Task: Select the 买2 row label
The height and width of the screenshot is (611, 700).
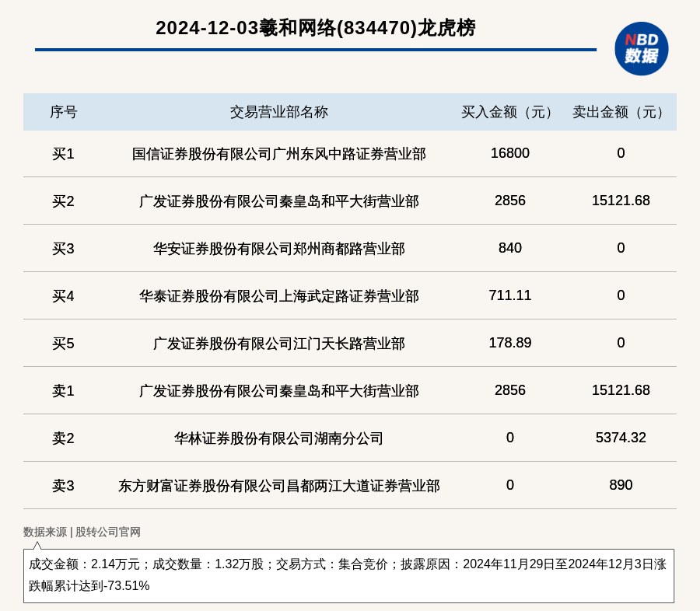Action: pos(63,201)
